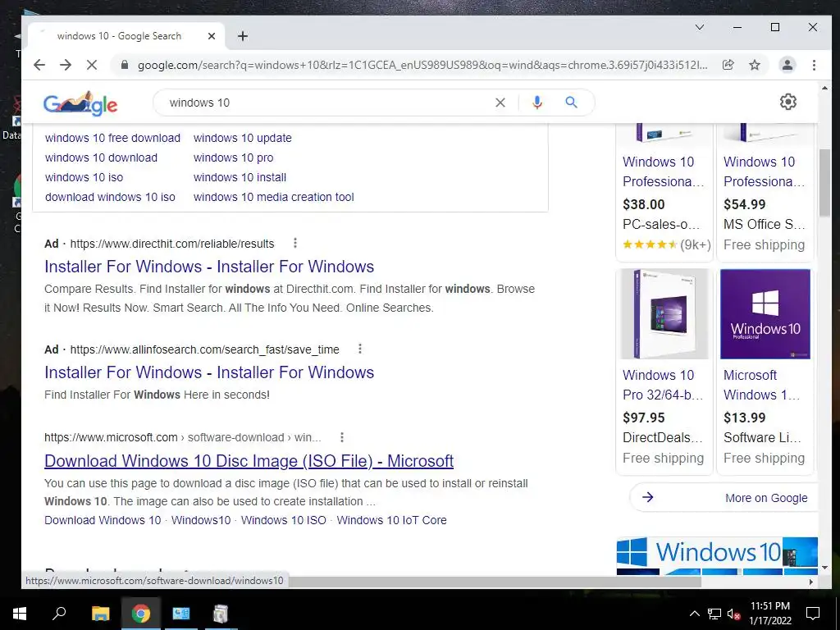Open the Server Manager taskbar icon
This screenshot has width=840, height=630.
coord(180,614)
